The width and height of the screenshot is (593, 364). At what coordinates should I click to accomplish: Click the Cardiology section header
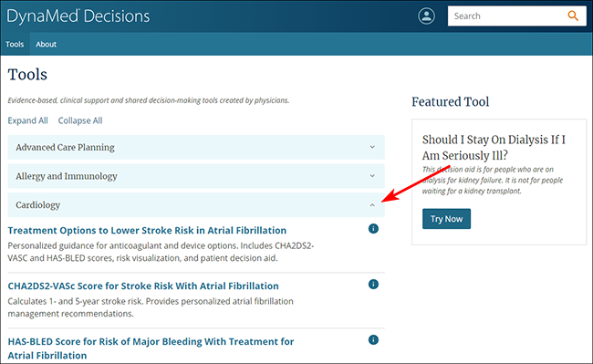[196, 205]
